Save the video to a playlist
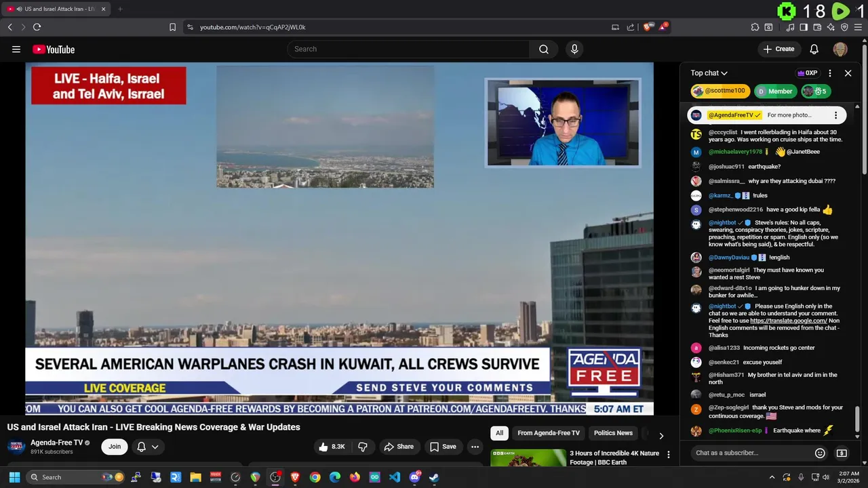The height and width of the screenshot is (488, 868). point(442,447)
